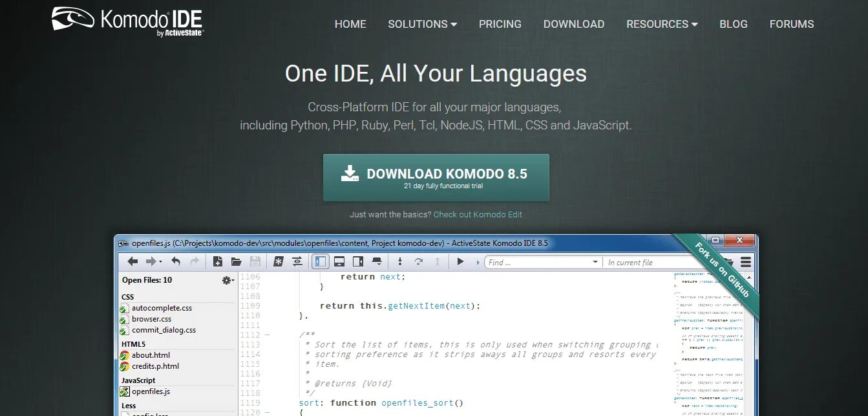The width and height of the screenshot is (868, 416).
Task: Click the CSS group heading
Action: click(128, 297)
